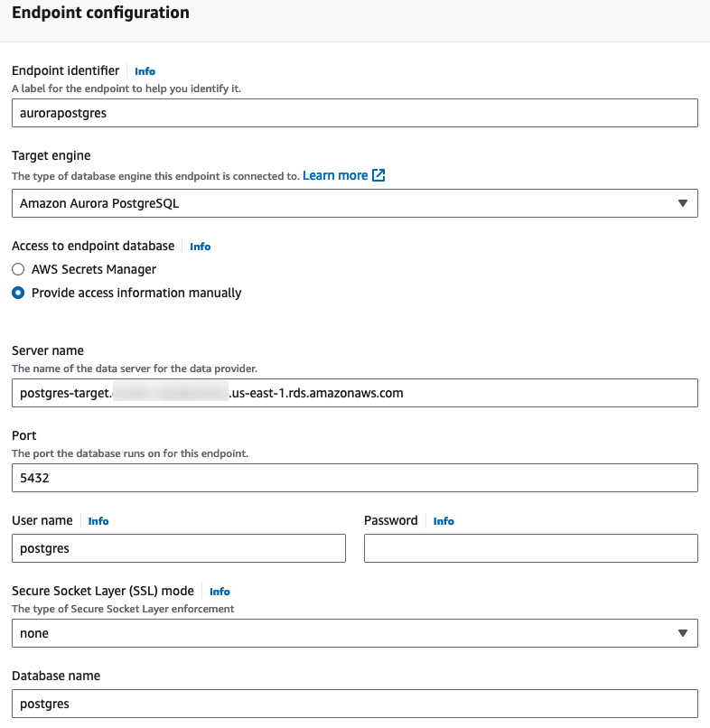Screen dimensions: 710x728
Task: Click the external link icon beside Learn more
Action: pyautogui.click(x=378, y=175)
